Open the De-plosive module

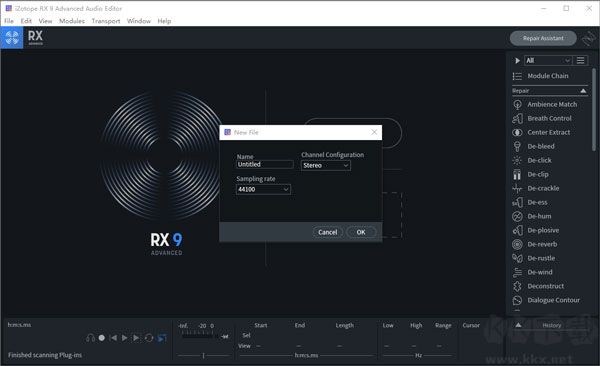pyautogui.click(x=536, y=230)
